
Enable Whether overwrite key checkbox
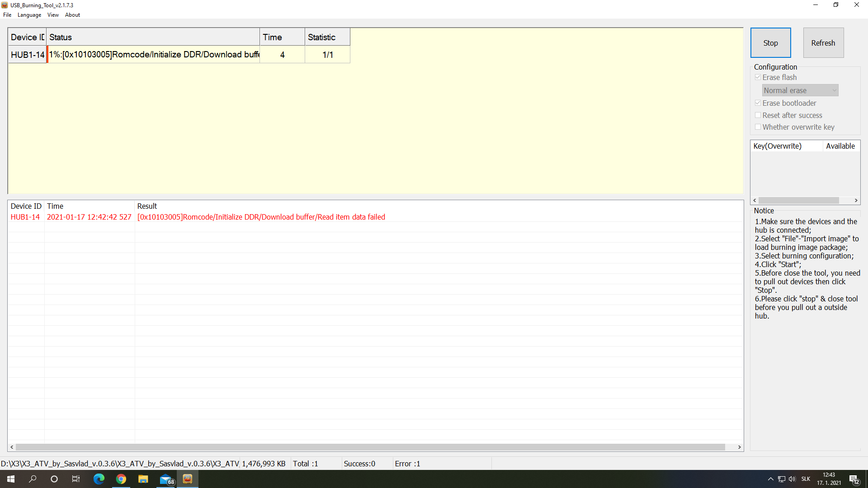coord(758,127)
